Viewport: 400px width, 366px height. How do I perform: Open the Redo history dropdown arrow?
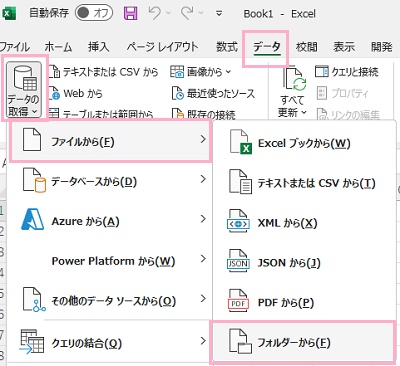click(201, 13)
